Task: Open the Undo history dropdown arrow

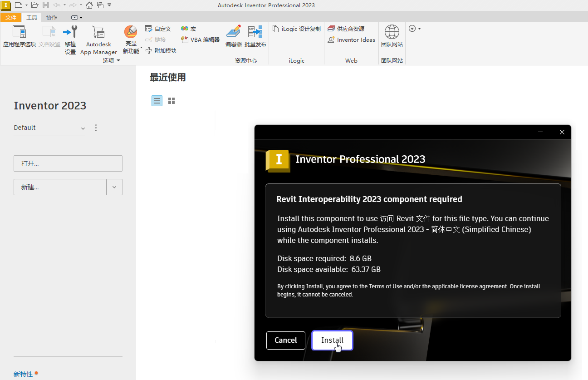Action: (64, 5)
